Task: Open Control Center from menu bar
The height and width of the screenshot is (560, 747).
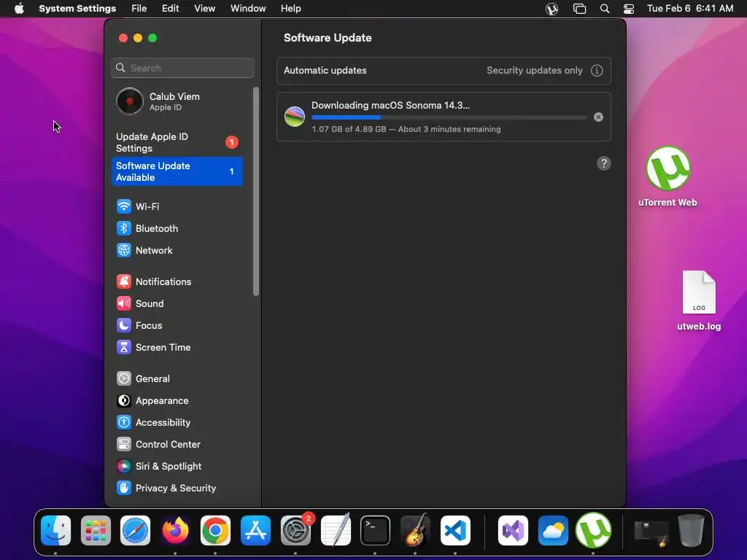Action: click(x=629, y=9)
